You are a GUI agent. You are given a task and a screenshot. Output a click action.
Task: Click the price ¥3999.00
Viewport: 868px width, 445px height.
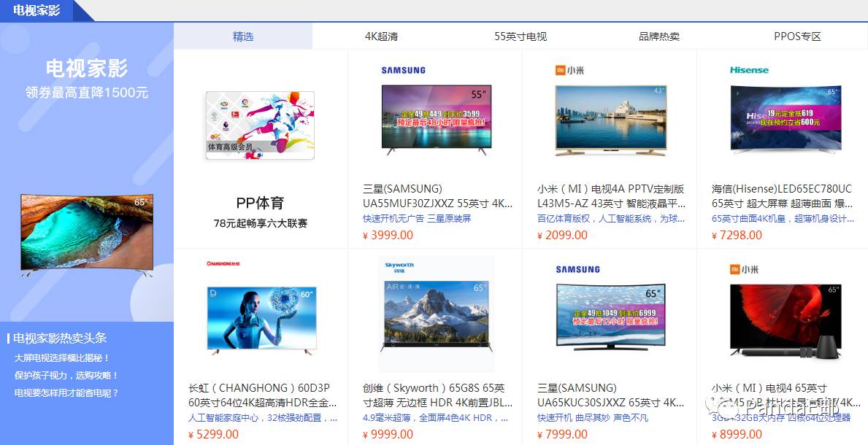pyautogui.click(x=388, y=235)
